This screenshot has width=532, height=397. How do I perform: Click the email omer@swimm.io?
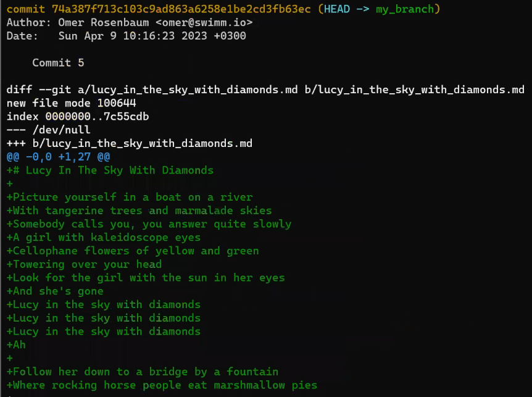tap(204, 22)
